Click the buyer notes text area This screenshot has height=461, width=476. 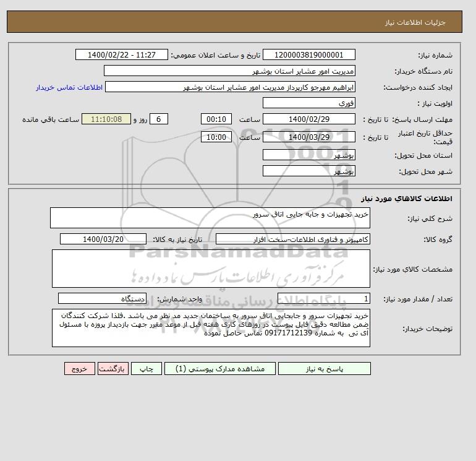211,328
